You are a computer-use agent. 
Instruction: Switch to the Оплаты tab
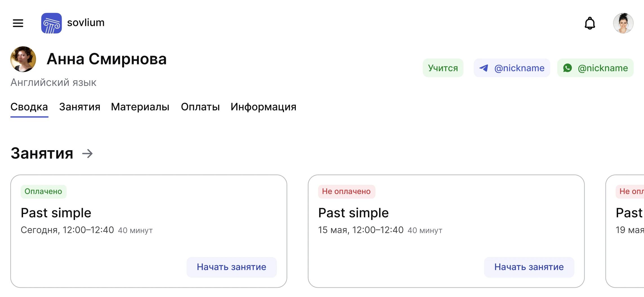tap(200, 107)
